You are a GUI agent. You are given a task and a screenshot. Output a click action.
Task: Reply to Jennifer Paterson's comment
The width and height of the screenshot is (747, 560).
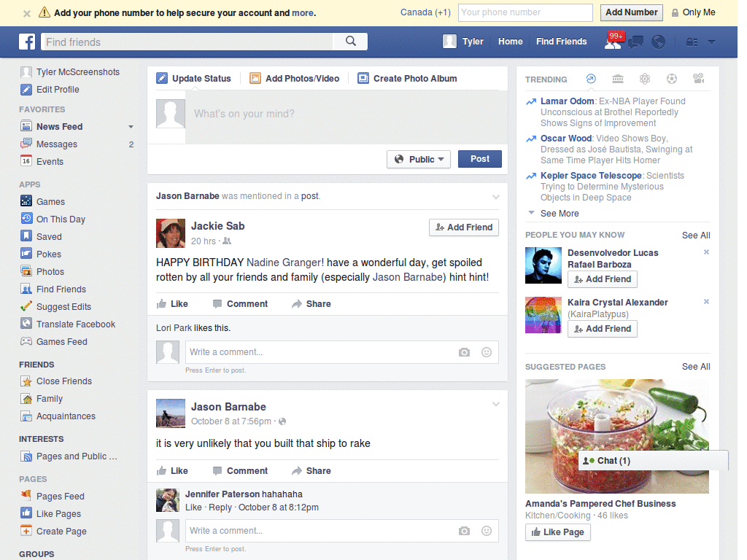(220, 507)
